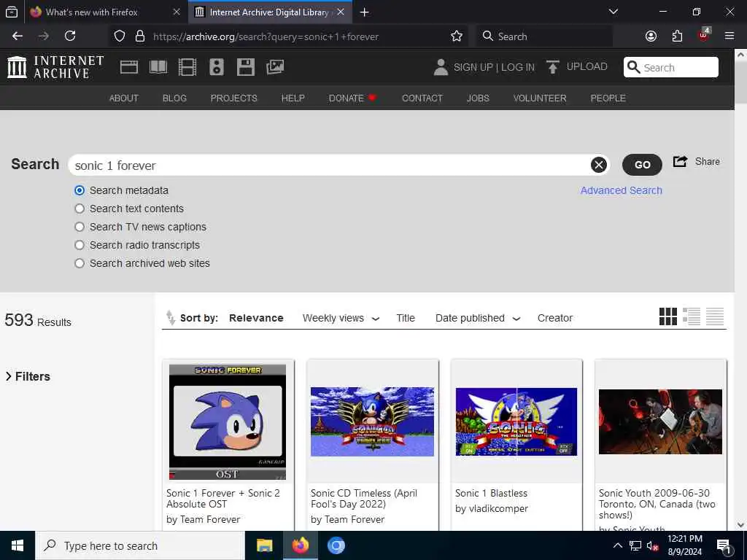
Task: Open the Texts book icon
Action: [x=158, y=67]
